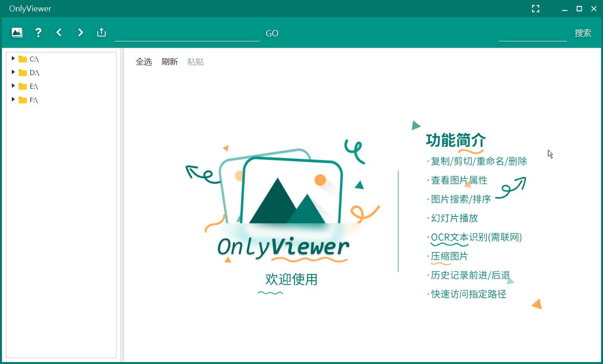Maximize the OnlyViewer window
Screen dimensions: 603x364
point(579,9)
